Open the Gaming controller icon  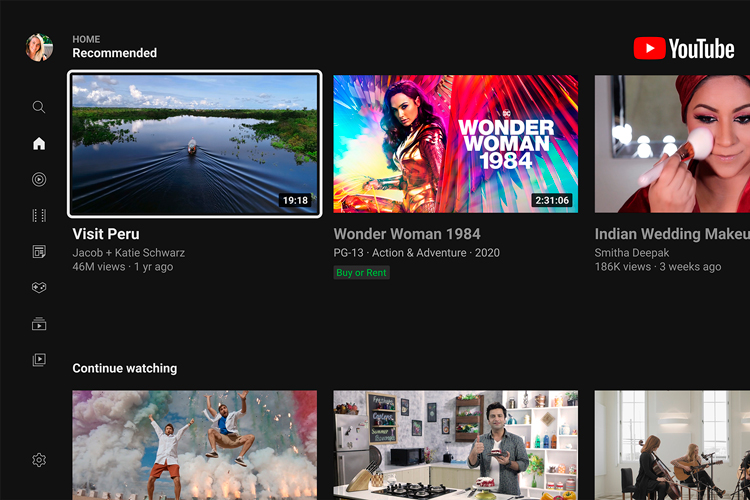pyautogui.click(x=39, y=288)
